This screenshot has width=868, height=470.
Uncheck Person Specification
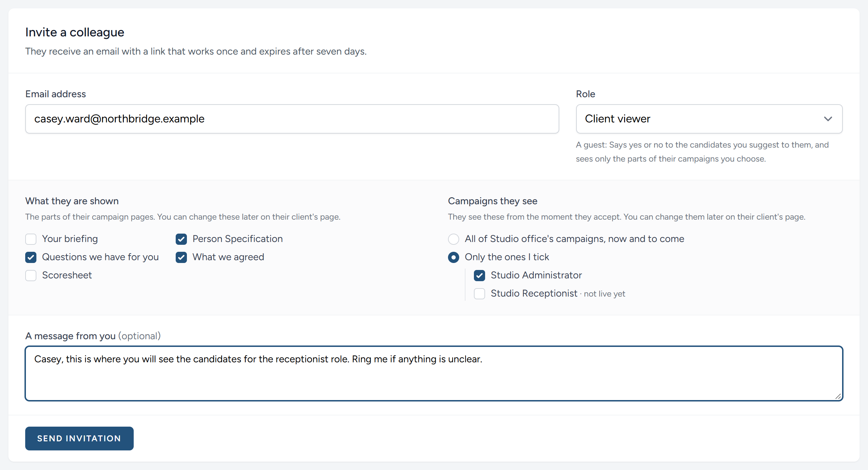(181, 239)
